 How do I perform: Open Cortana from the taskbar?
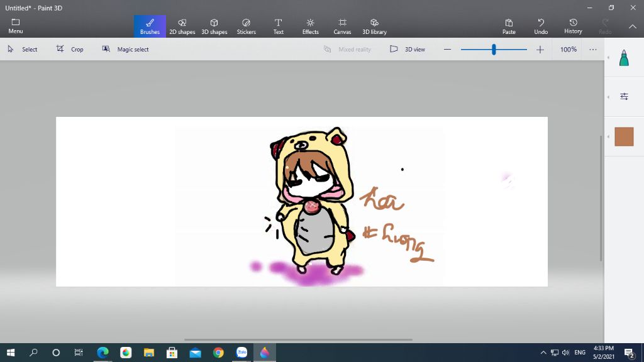[56, 353]
